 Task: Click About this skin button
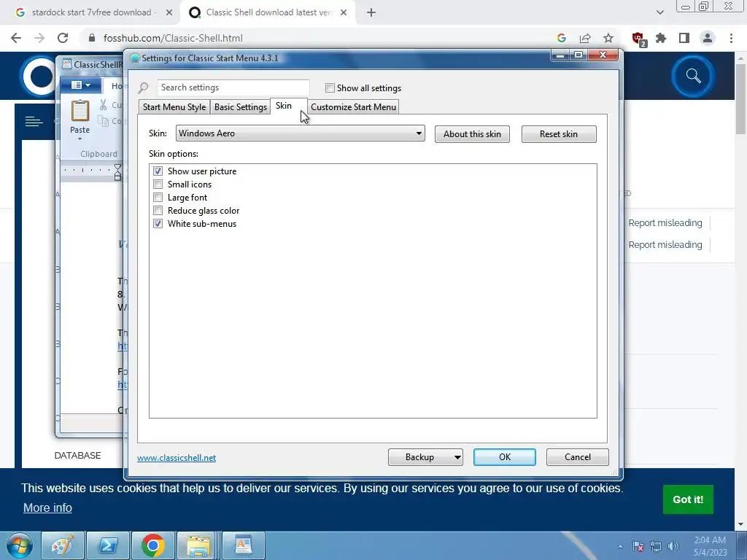472,134
